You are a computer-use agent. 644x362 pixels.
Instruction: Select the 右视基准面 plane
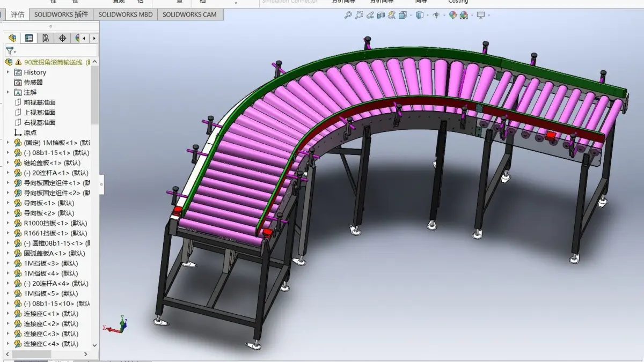(39, 122)
